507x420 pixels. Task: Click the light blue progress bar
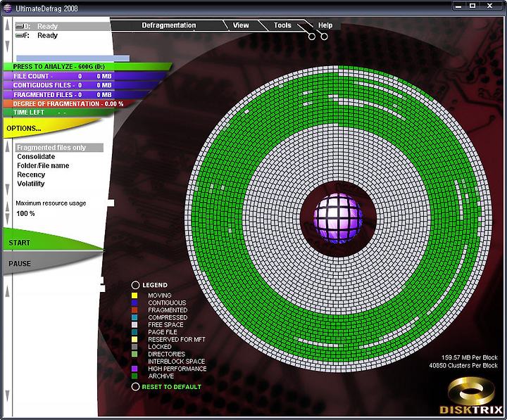73,58
